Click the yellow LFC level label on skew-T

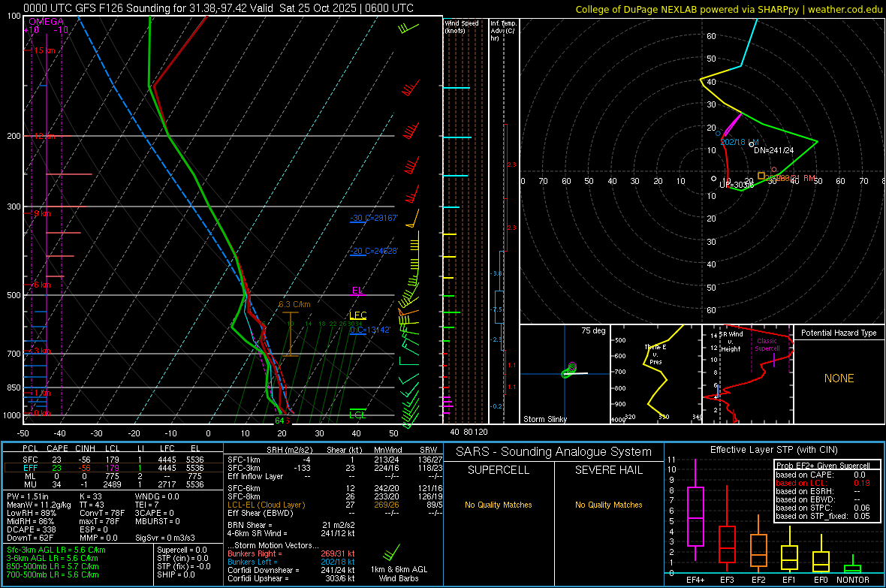pyautogui.click(x=357, y=315)
